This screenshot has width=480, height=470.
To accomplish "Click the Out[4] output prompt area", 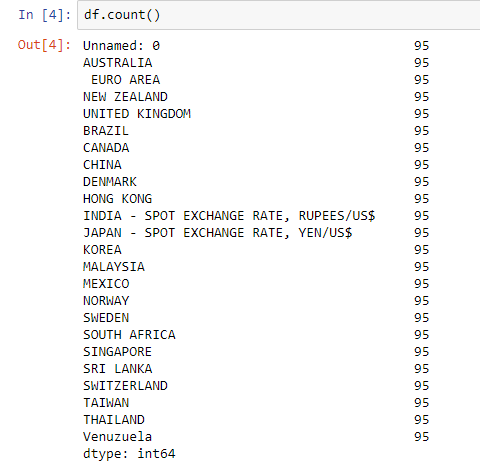I will pos(44,45).
